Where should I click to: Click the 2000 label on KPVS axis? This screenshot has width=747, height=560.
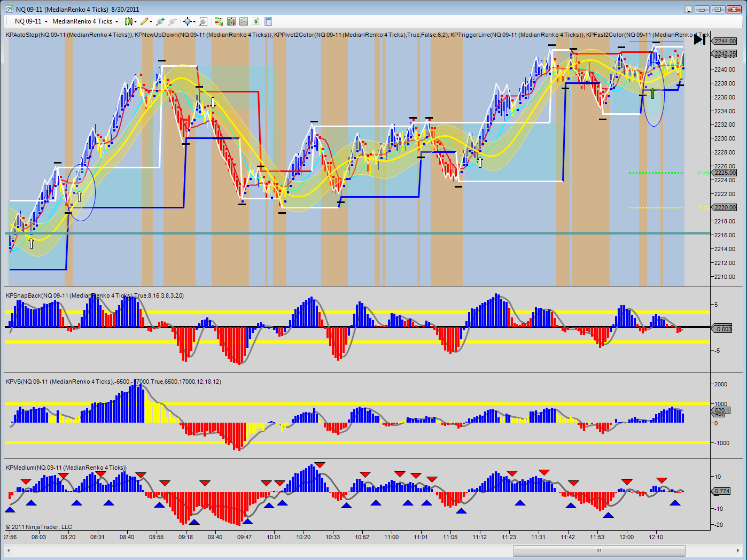click(x=721, y=384)
